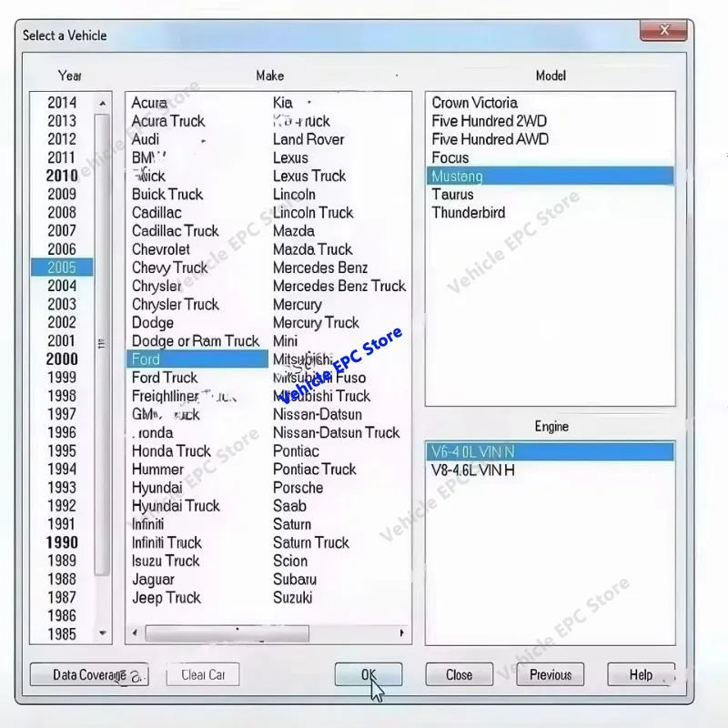The image size is (728, 728).
Task: Select the highlighted Ford make
Action: point(197,359)
